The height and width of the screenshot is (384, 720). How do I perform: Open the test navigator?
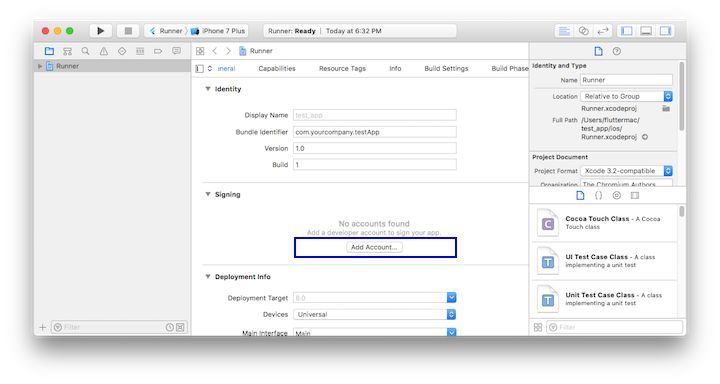tap(122, 51)
